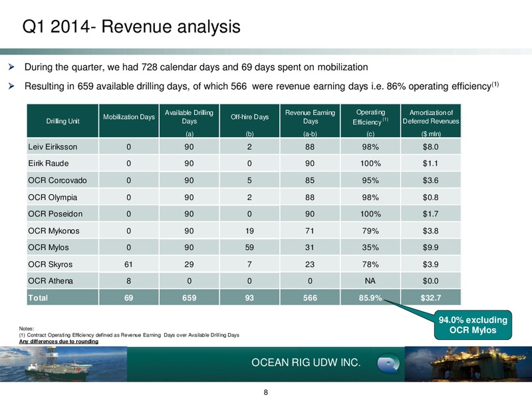Click the 'Drilling Unit' column header
The image size is (532, 399).
(x=63, y=121)
